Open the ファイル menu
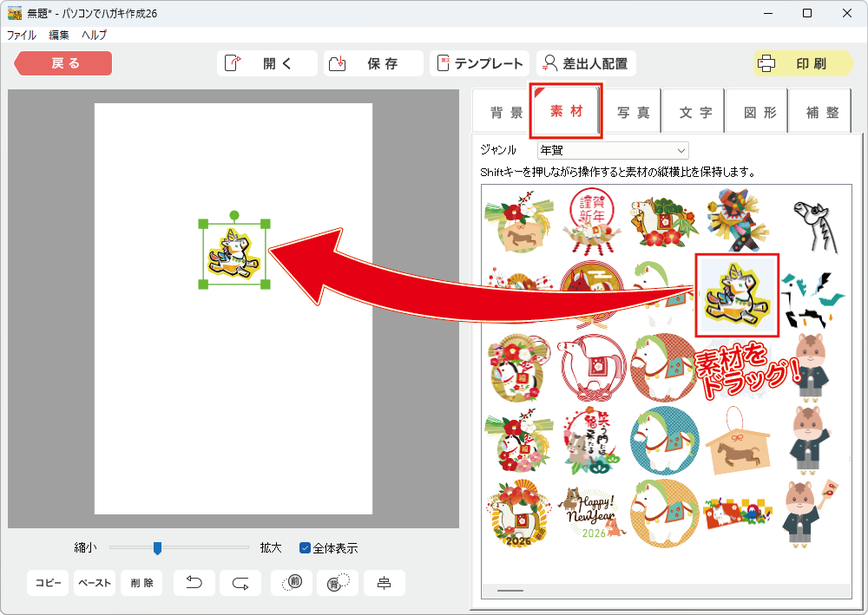The width and height of the screenshot is (868, 615). (x=22, y=36)
